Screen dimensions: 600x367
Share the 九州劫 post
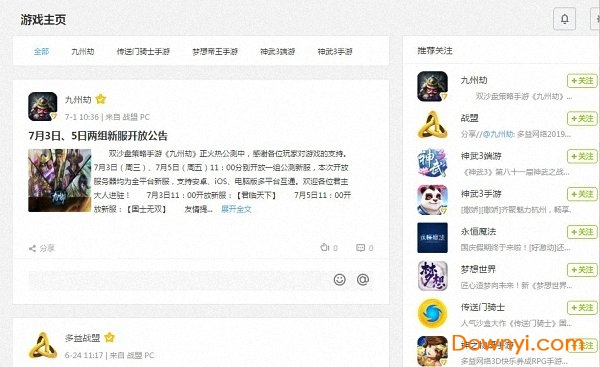[42, 248]
